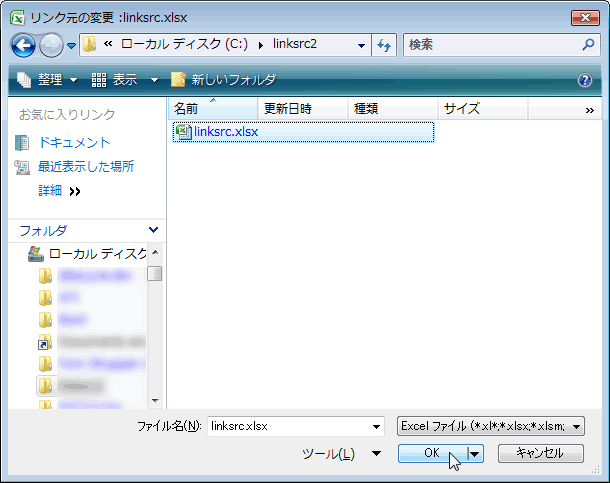This screenshot has height=483, width=610.
Task: Open the file name history dropdown
Action: [x=376, y=426]
